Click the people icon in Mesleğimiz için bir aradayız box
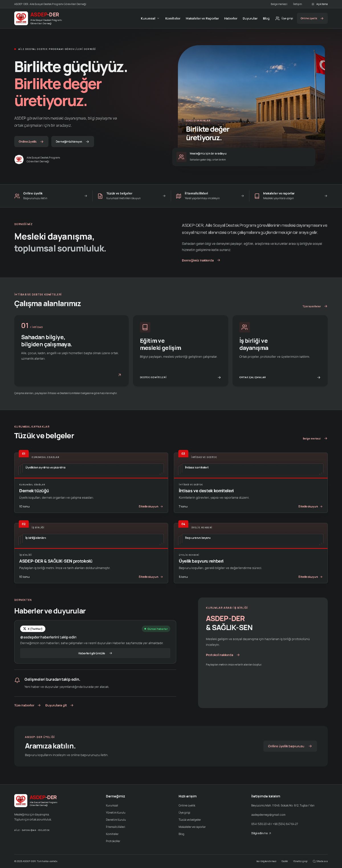Image resolution: width=342 pixels, height=868 pixels. point(182,157)
